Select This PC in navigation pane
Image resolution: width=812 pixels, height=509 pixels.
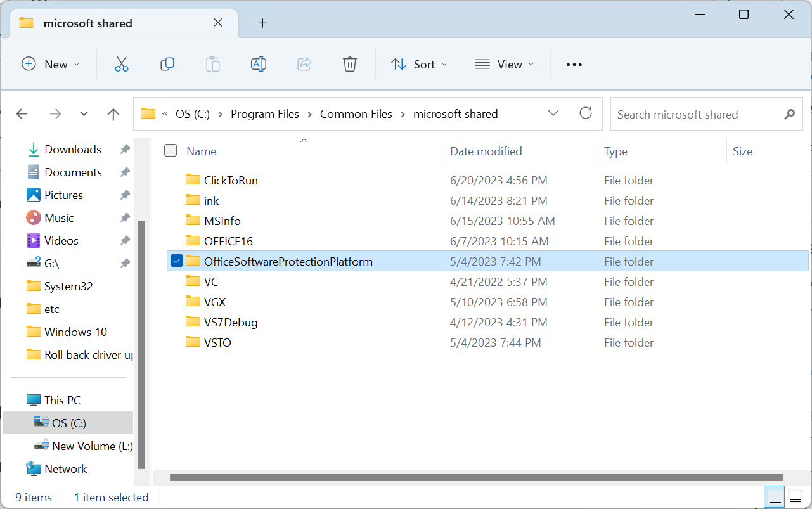point(63,401)
